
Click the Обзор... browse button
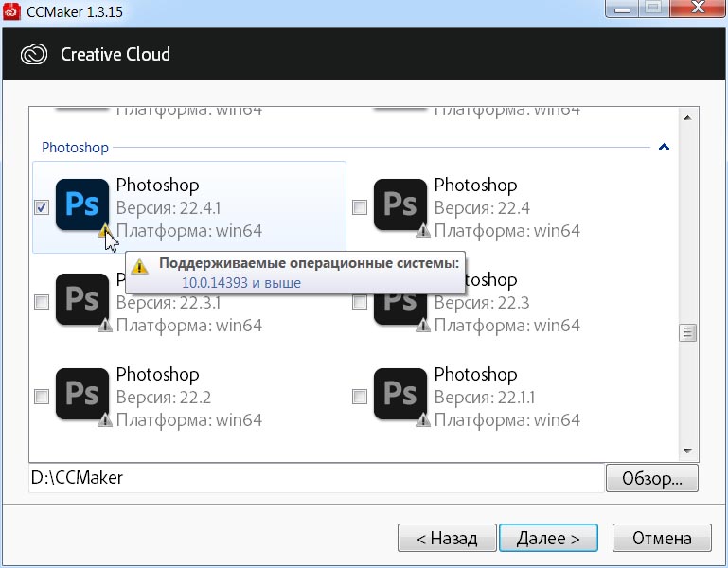coord(652,478)
